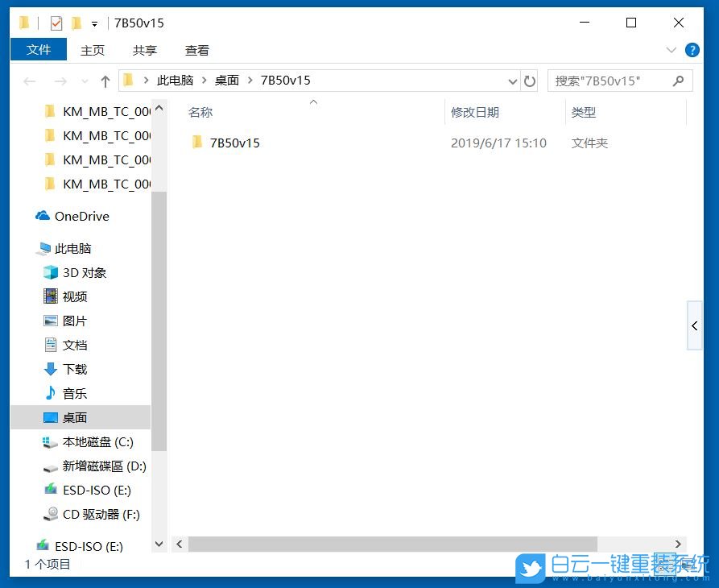Select 此电脑 in the navigation pane

(72, 248)
